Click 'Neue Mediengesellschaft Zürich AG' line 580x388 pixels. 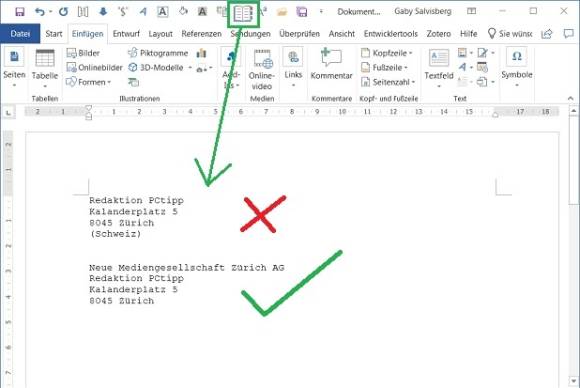(x=187, y=267)
